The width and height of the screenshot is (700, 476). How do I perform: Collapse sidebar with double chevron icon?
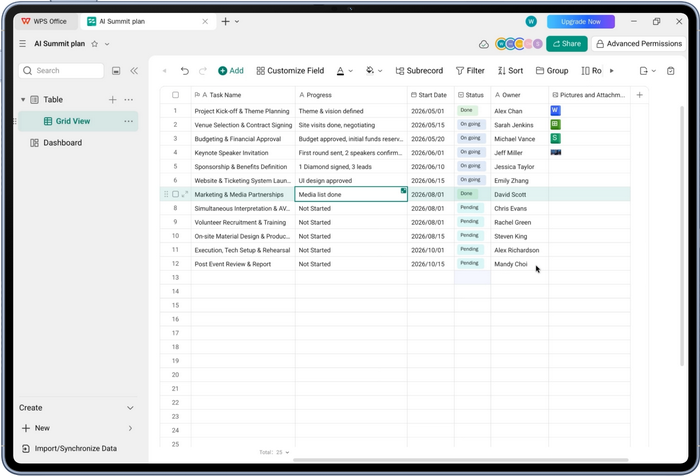pos(134,71)
